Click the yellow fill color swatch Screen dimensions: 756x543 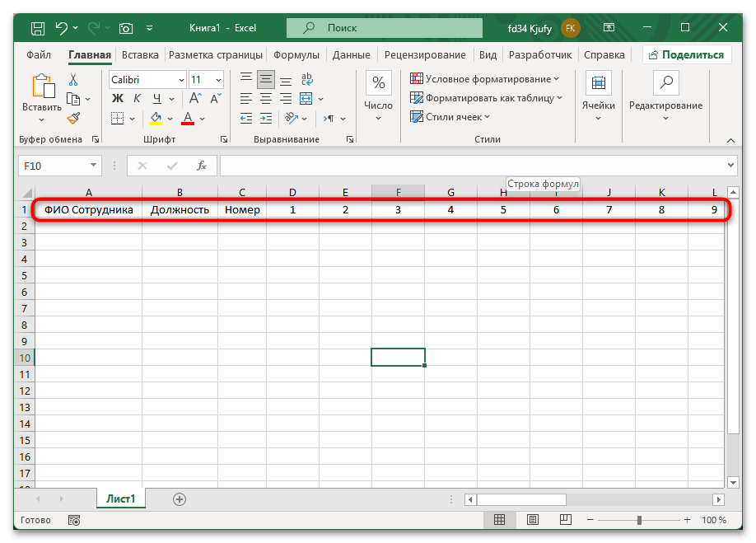pyautogui.click(x=156, y=118)
